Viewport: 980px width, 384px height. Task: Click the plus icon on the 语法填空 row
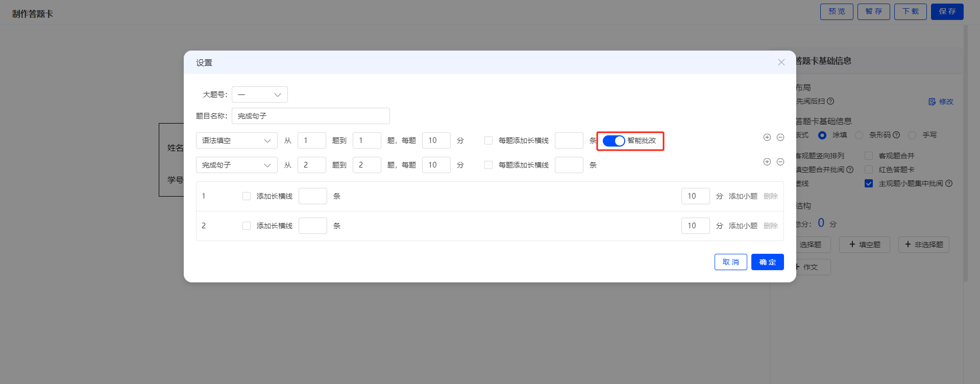pyautogui.click(x=767, y=137)
